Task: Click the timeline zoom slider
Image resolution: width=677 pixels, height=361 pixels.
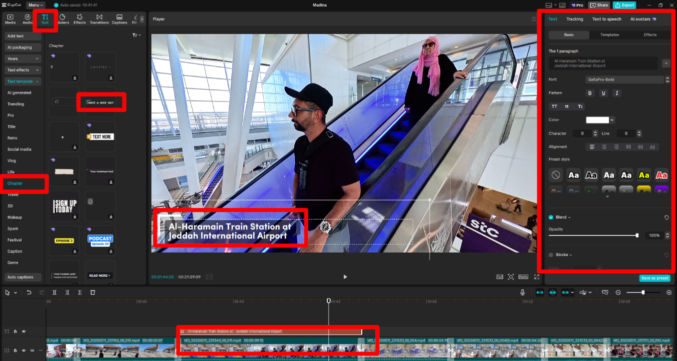Action: 643,292
